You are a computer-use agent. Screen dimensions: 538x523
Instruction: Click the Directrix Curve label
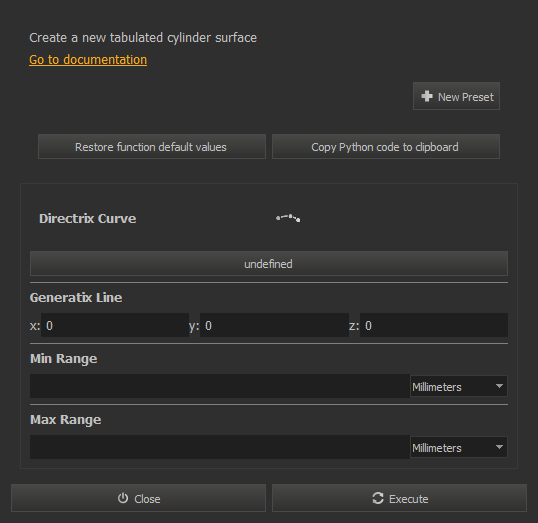[87, 219]
